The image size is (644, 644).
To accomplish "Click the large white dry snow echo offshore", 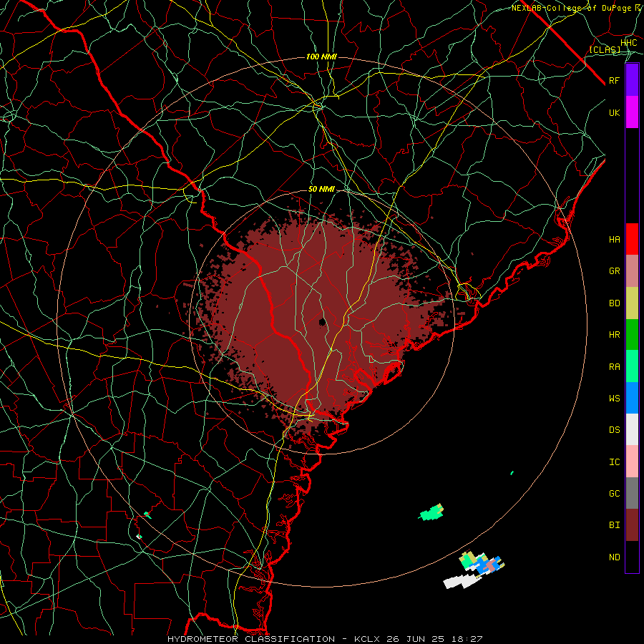I will click(x=462, y=582).
